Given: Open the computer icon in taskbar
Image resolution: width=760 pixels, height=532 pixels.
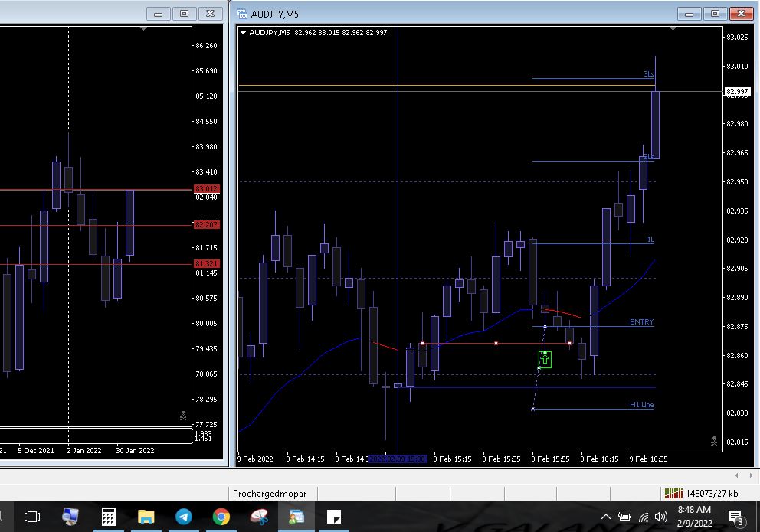Looking at the screenshot, I should pos(70,517).
